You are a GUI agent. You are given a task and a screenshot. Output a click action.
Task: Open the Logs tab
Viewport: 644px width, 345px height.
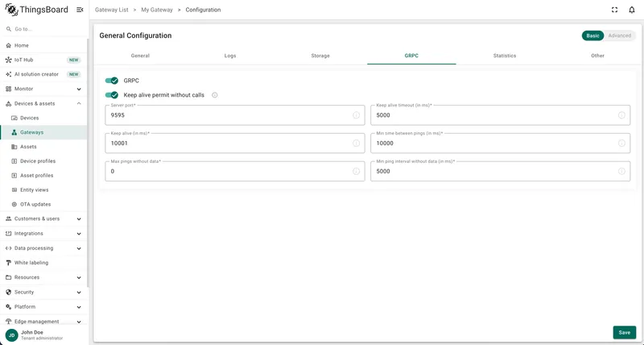(x=230, y=56)
